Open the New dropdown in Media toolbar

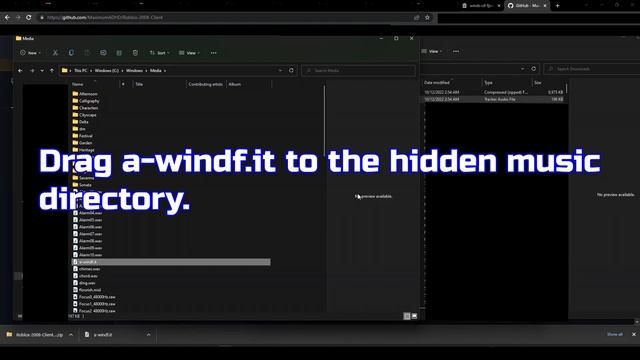coord(31,53)
